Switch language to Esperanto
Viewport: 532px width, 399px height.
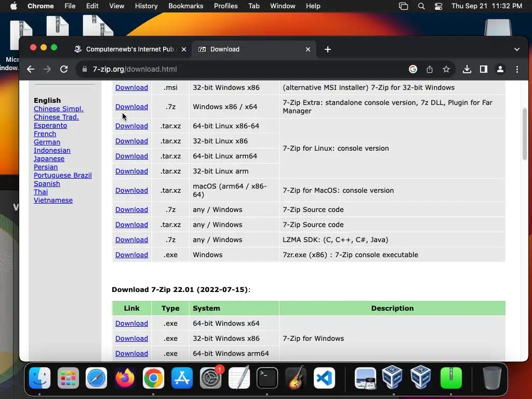(50, 126)
